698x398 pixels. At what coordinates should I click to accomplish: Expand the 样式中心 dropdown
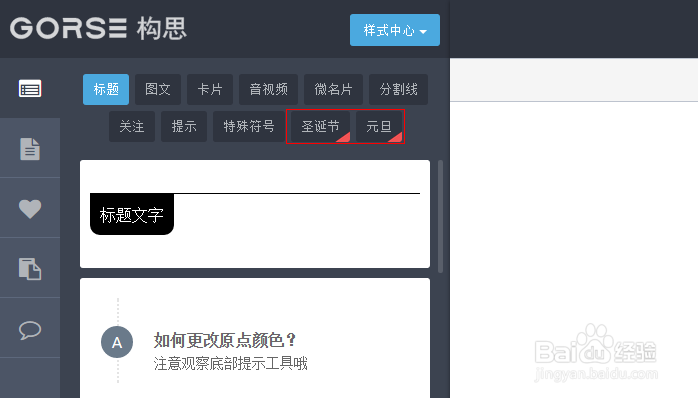pyautogui.click(x=394, y=30)
